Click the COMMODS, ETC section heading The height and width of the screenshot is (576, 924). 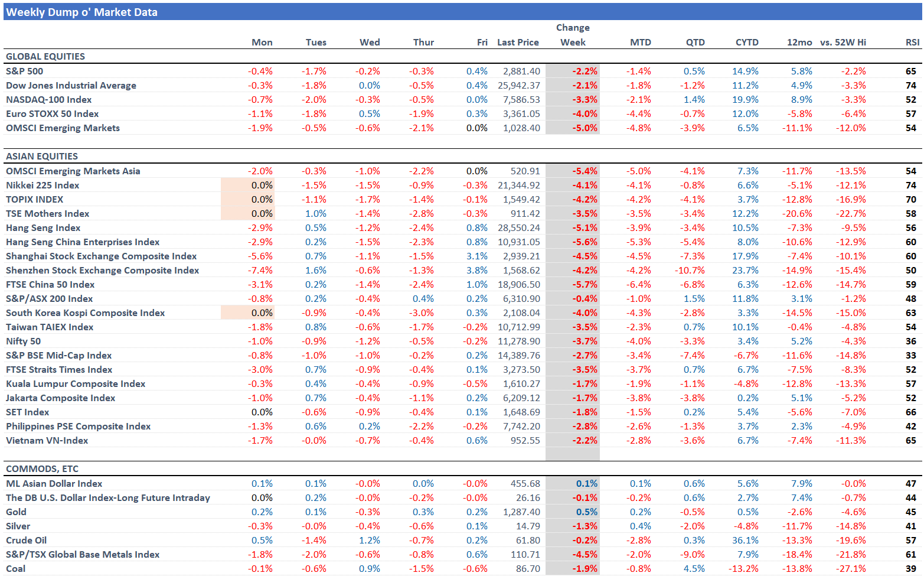pyautogui.click(x=42, y=469)
